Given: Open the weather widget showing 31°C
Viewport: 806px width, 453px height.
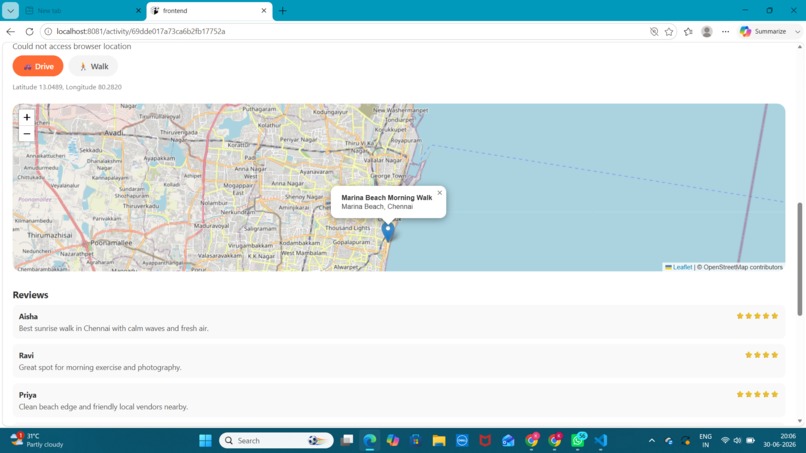Looking at the screenshot, I should tap(37, 441).
